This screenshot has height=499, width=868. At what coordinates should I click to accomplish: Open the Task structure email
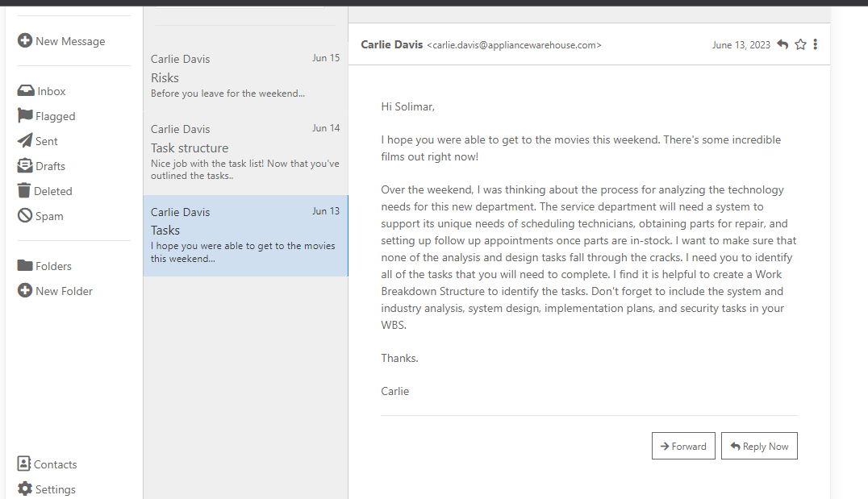pos(245,153)
